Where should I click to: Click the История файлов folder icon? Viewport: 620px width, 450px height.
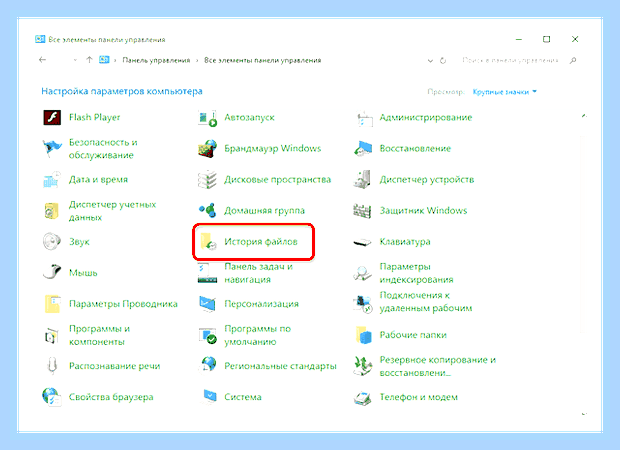coord(208,242)
